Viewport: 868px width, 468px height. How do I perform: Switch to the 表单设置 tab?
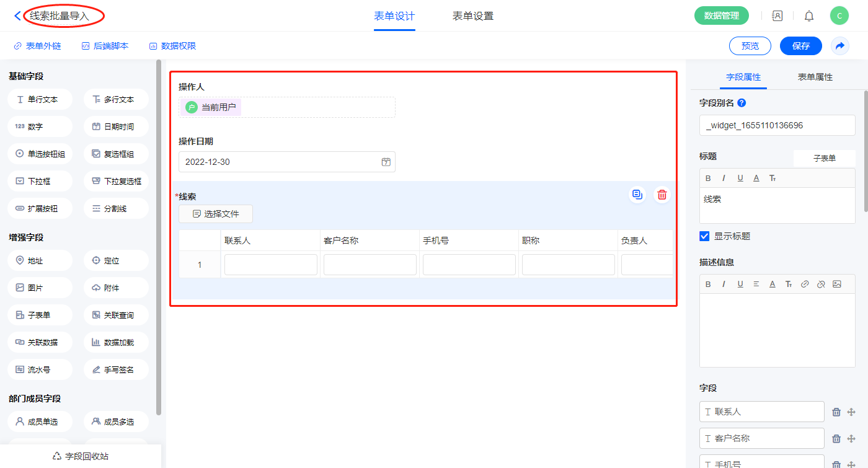(x=472, y=16)
